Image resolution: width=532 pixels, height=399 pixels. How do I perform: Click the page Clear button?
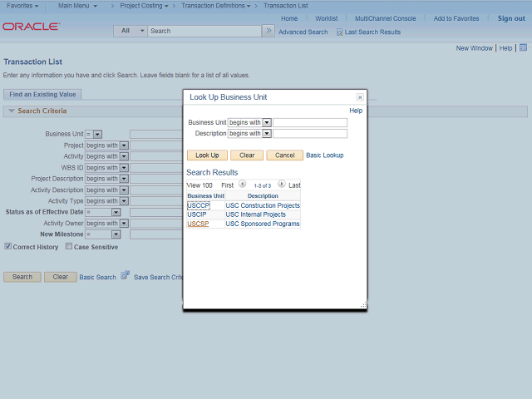click(x=61, y=277)
